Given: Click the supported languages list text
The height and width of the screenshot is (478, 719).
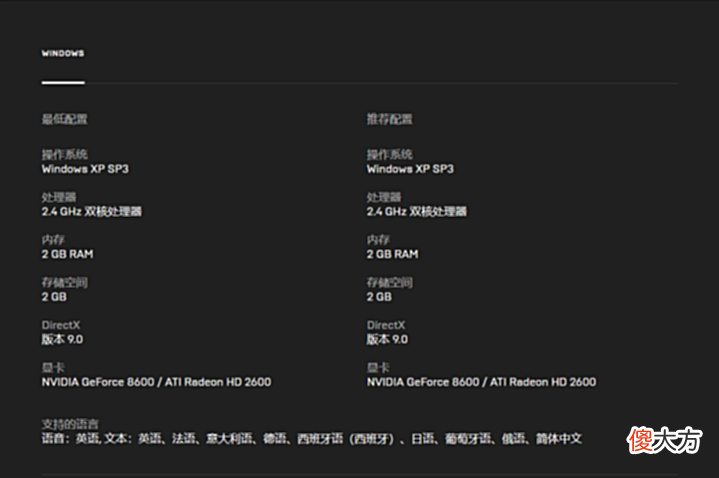Looking at the screenshot, I should click(312, 439).
